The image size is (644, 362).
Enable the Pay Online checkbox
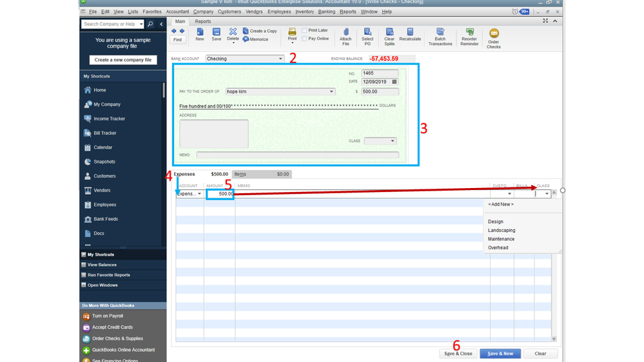pos(304,39)
